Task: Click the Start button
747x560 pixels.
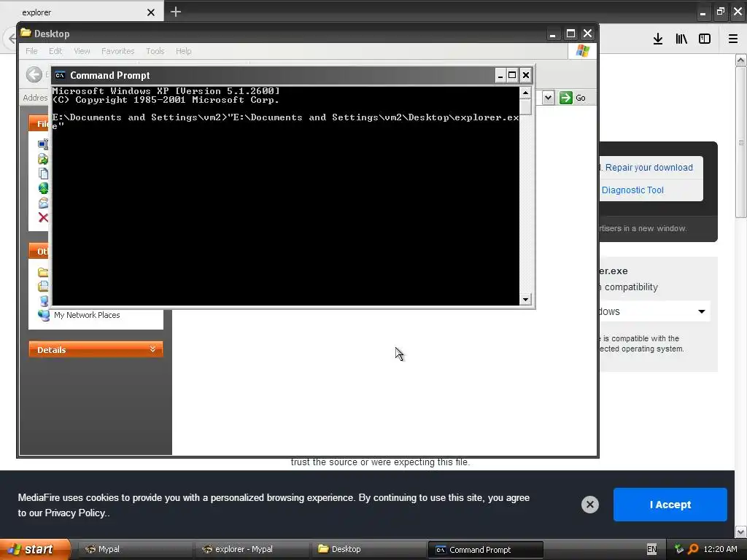Action: point(34,549)
